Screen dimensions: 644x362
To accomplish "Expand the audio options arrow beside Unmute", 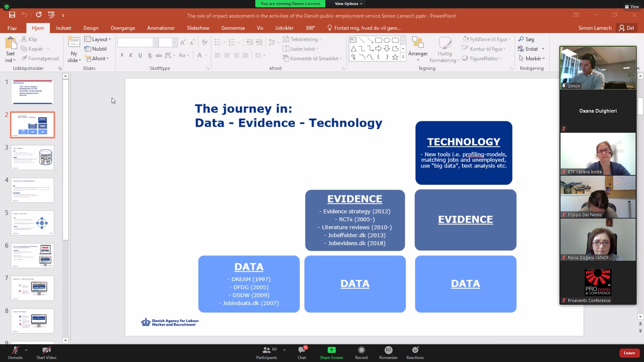I will click(x=26, y=350).
